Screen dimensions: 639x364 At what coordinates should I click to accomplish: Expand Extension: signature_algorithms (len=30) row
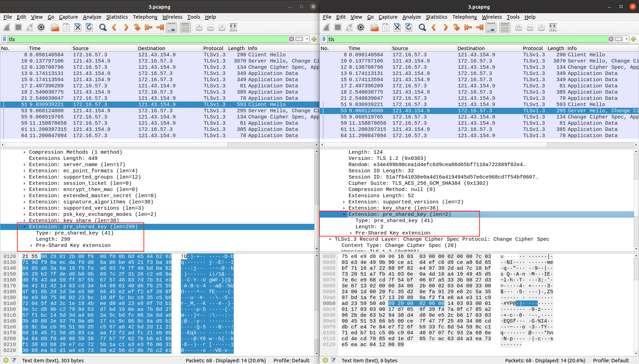[x=24, y=202]
